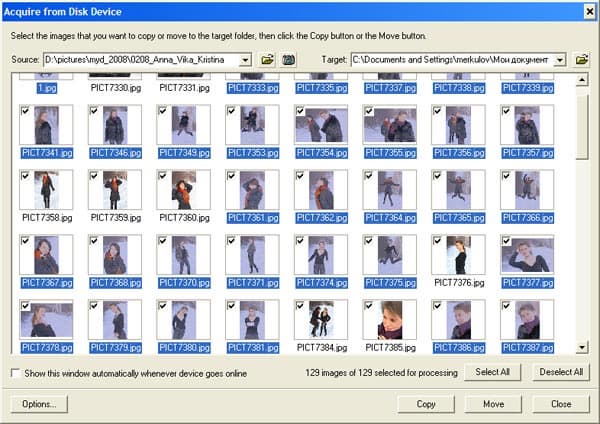The image size is (600, 424).
Task: Click the PICT7335.jpg file name
Action: coord(322,88)
